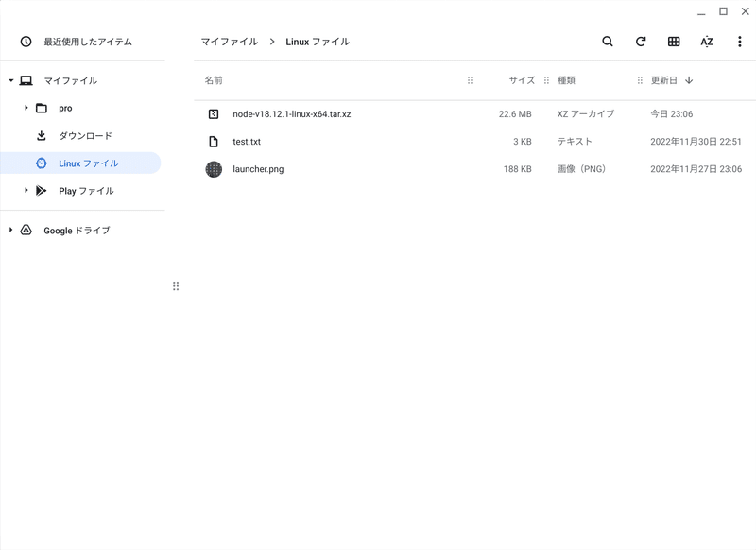Close the Files window

[746, 11]
